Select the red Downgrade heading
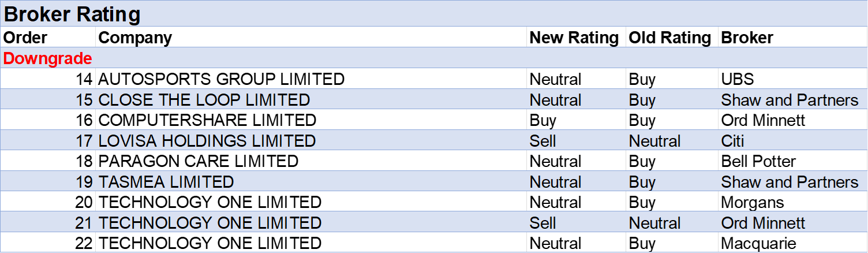868x253 pixels. [48, 58]
